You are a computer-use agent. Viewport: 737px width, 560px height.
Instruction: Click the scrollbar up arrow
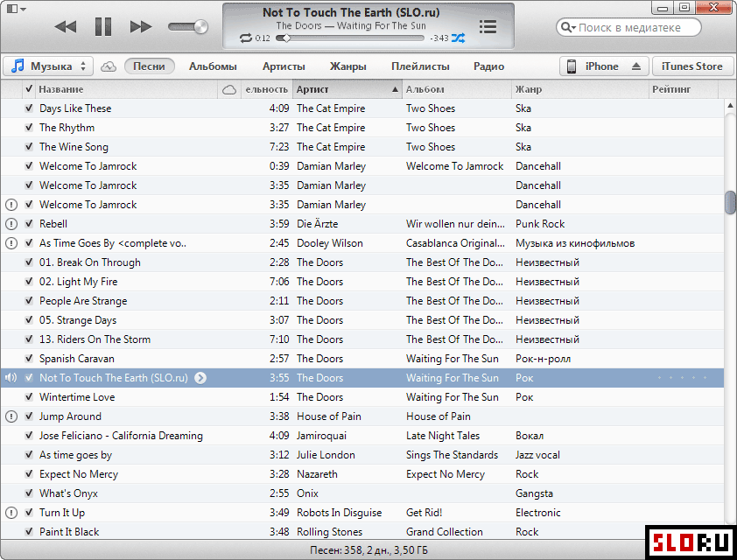pyautogui.click(x=730, y=105)
